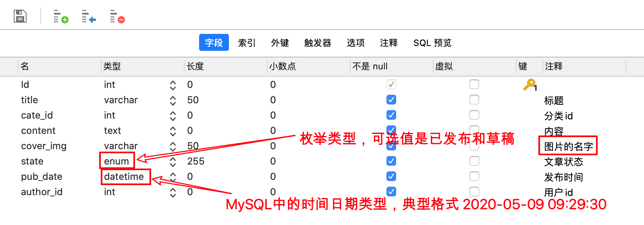The image size is (644, 225).
Task: Click the 标题 comment cell
Action: (554, 100)
